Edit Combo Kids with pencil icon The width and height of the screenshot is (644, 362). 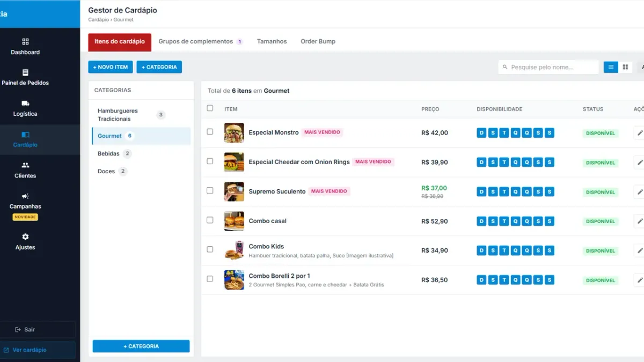point(639,250)
